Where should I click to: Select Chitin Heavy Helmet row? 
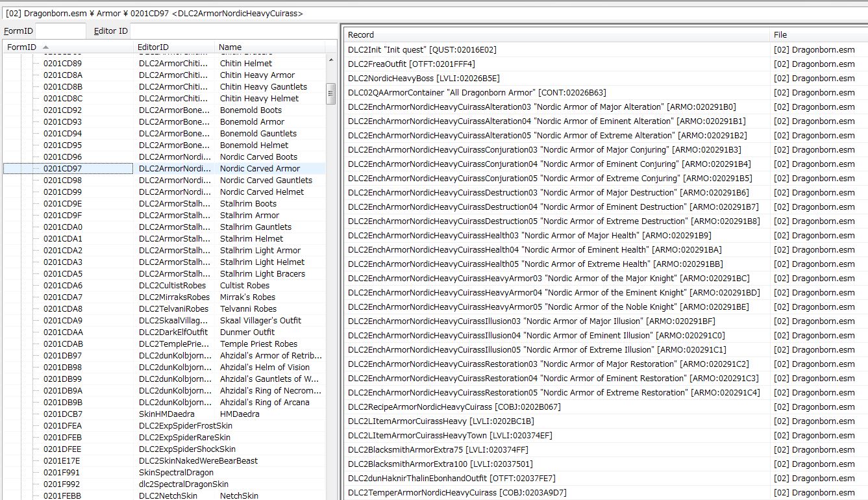164,99
